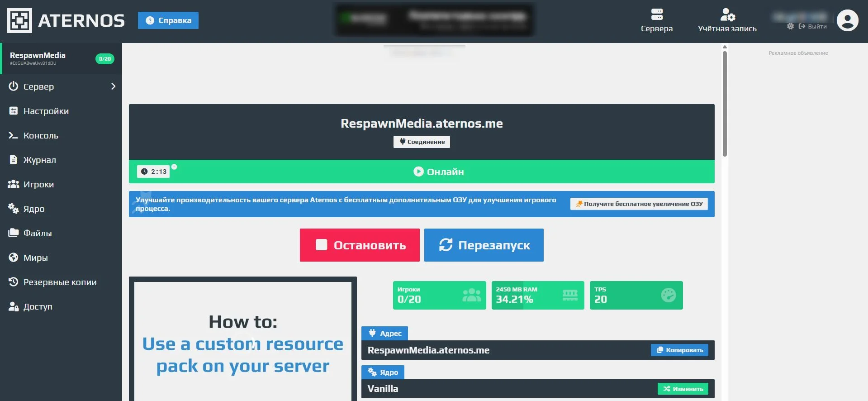Click the gears icon beside Ядро in the sidebar
868x401 pixels.
[13, 208]
